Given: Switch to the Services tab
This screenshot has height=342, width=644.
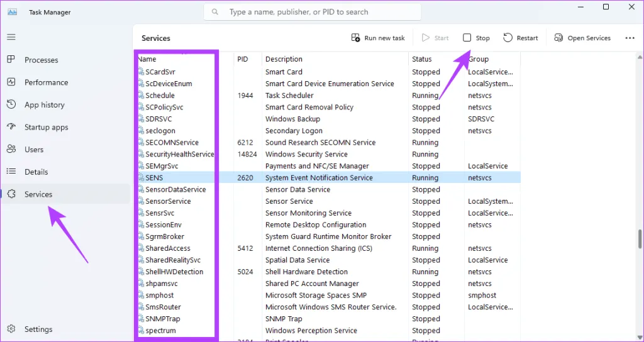Looking at the screenshot, I should coord(38,194).
